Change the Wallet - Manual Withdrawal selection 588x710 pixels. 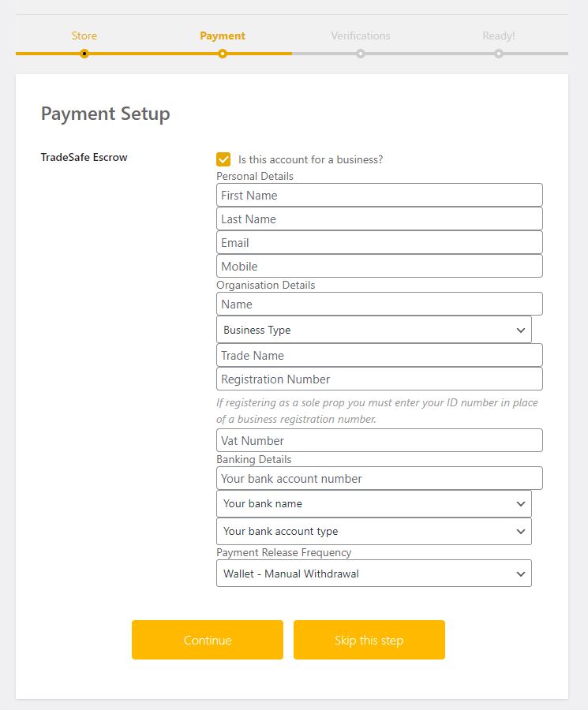373,574
